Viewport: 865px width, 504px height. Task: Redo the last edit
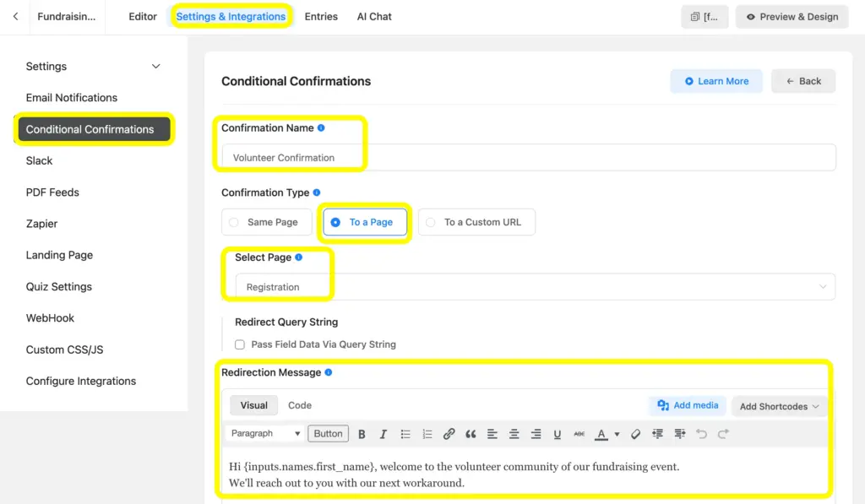coord(723,434)
